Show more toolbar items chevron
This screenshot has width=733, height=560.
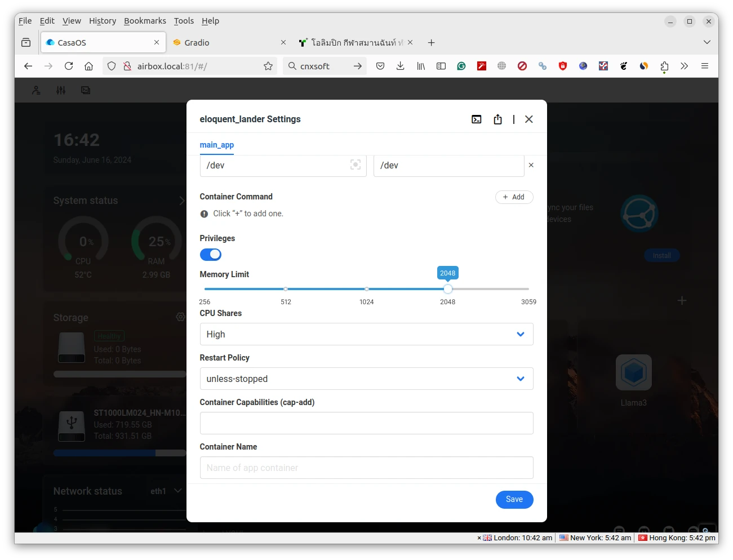click(685, 66)
